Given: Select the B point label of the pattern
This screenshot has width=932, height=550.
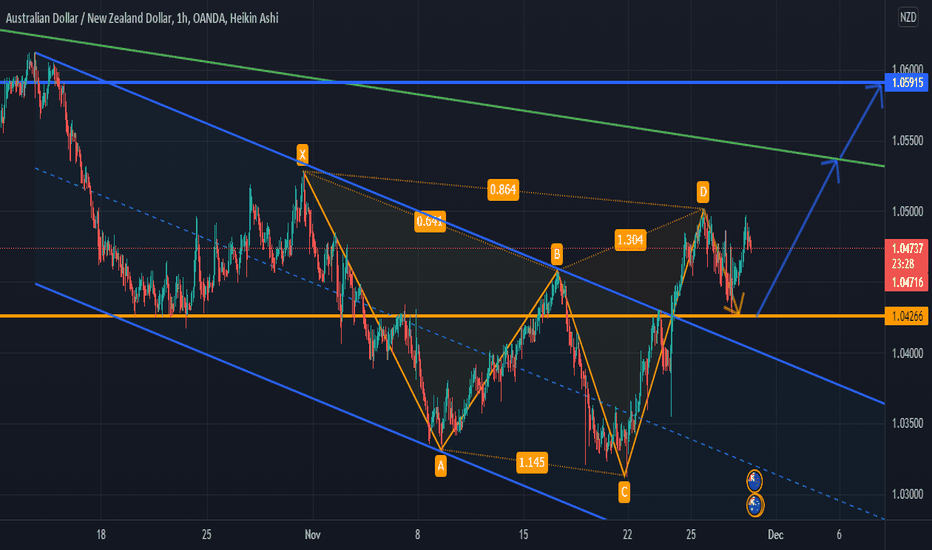Looking at the screenshot, I should tap(557, 254).
